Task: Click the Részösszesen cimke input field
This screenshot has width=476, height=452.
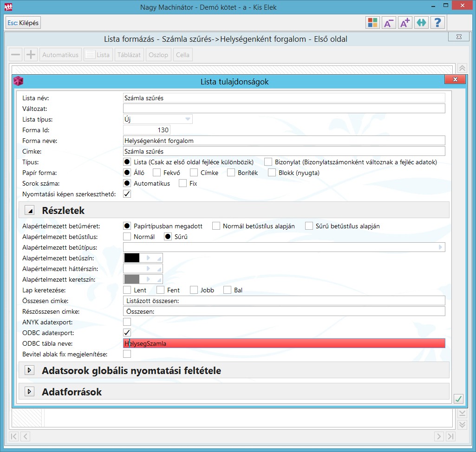Action: [284, 311]
